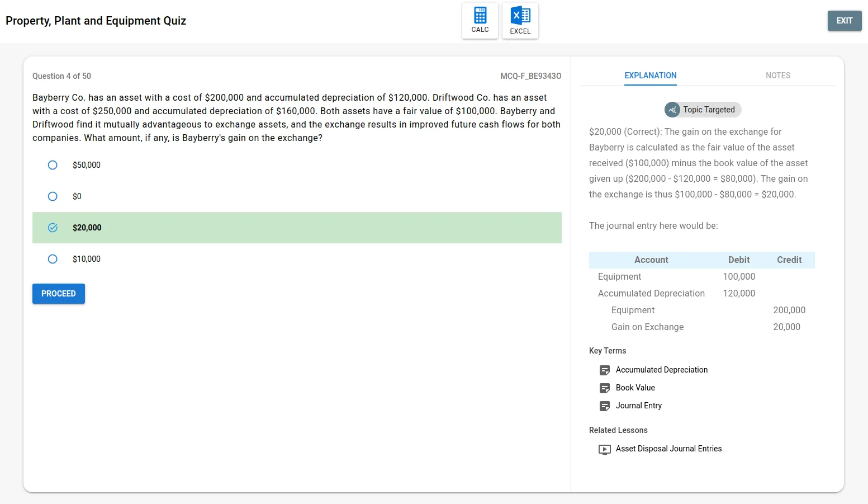Screen dimensions: 868x504
Task: Click the 'Question 4 of 50' label
Action: (x=61, y=76)
